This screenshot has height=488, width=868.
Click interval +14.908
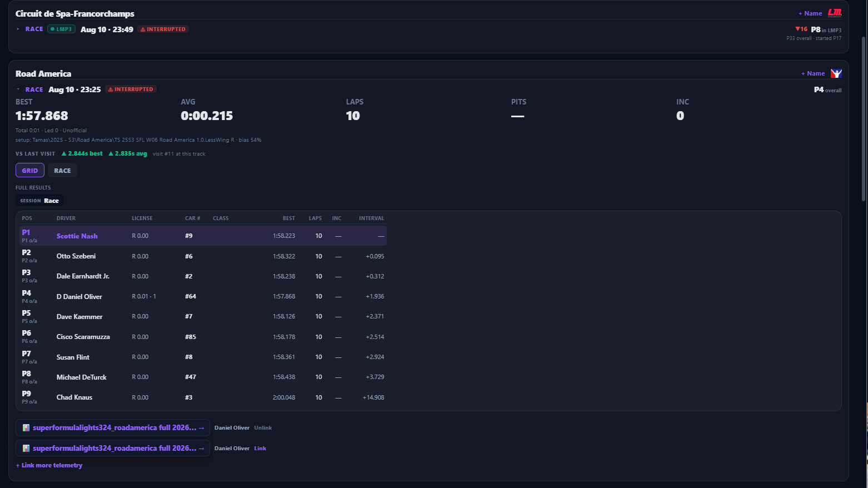point(373,397)
